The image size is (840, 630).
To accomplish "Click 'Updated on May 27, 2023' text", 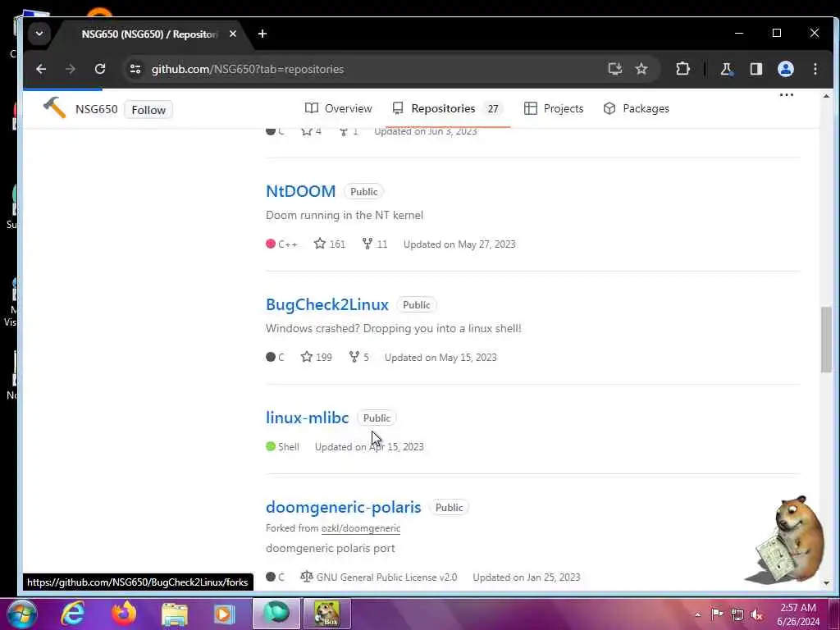I will [459, 244].
